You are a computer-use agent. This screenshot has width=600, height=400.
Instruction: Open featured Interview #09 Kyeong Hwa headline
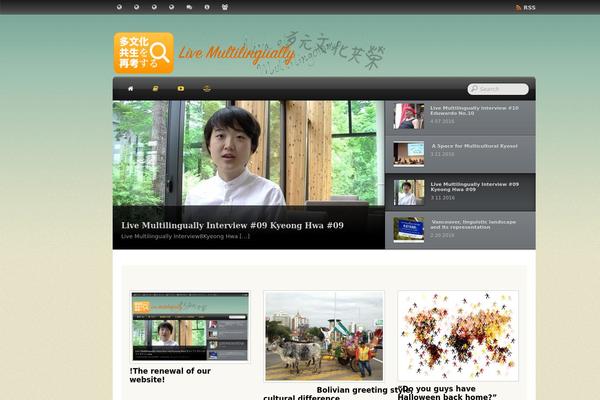pos(232,225)
